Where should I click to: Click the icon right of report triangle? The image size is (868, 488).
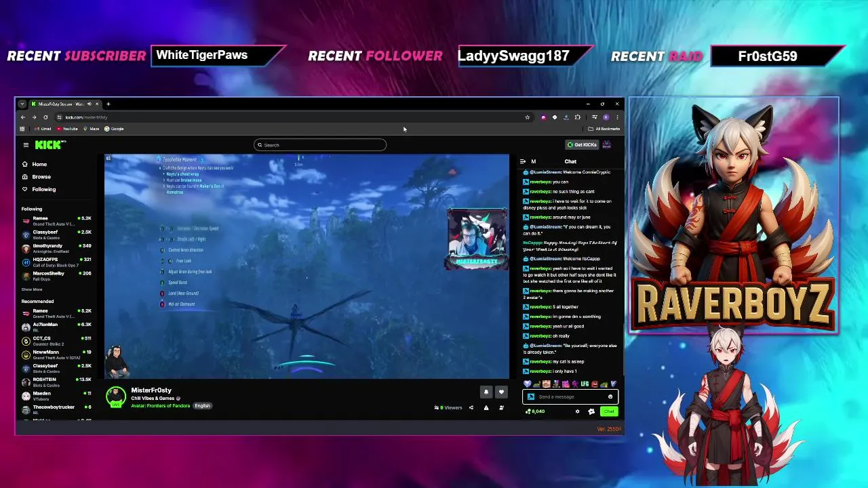click(501, 407)
